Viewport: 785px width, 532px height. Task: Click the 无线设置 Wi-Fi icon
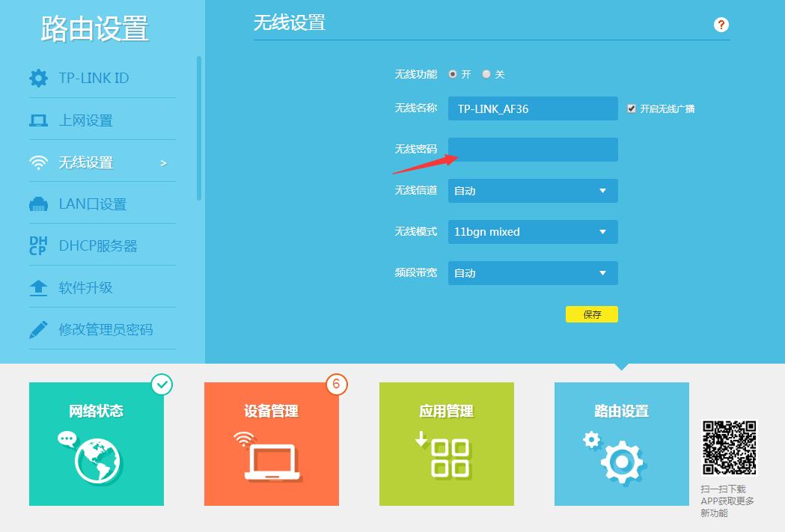click(38, 162)
